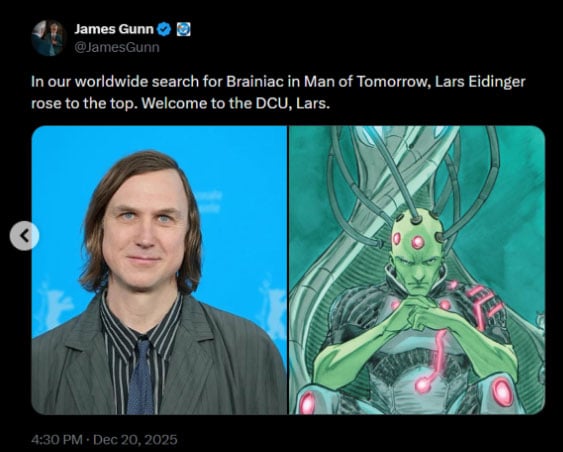Click the word DCU in the tweet
The image size is (563, 452).
pos(274,103)
